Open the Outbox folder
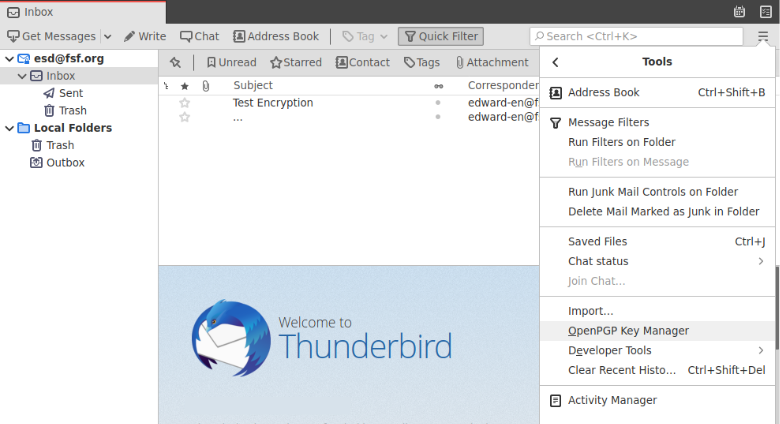 (65, 163)
